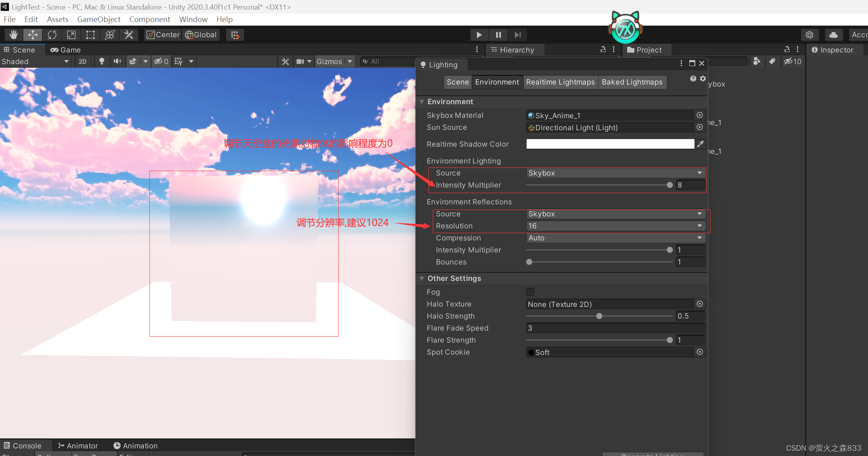Click the Flare Fade Speed field
Viewport: 868px width, 456px height.
tap(615, 328)
